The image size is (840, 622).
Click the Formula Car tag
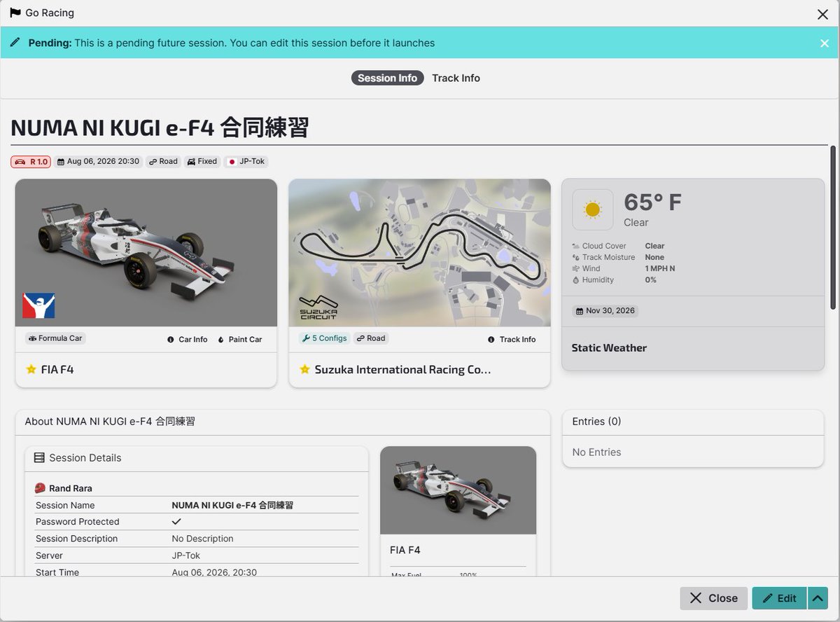coord(55,338)
